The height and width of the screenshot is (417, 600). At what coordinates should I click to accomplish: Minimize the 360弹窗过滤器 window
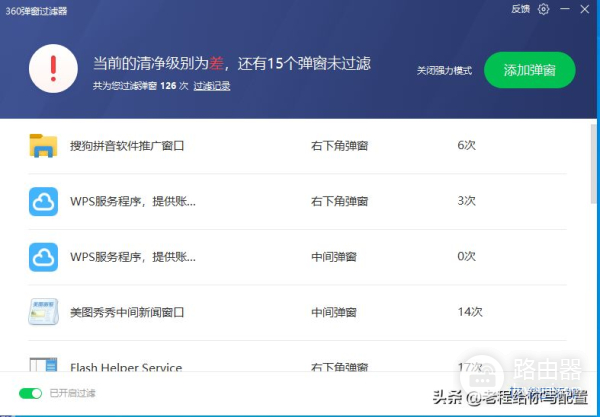coord(565,9)
